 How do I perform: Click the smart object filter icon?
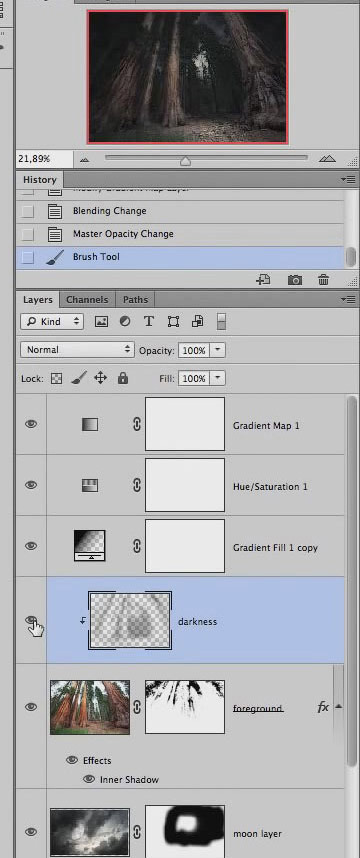coord(197,321)
